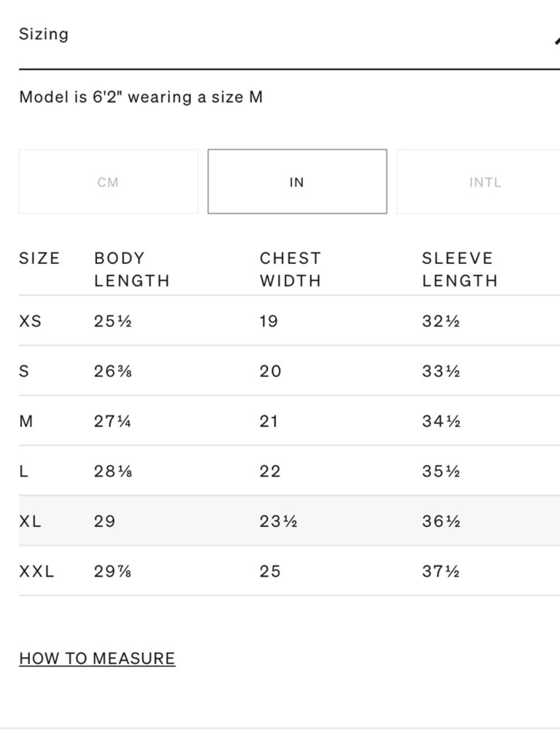Click the Sizing section header
This screenshot has height=747, width=560.
44,34
